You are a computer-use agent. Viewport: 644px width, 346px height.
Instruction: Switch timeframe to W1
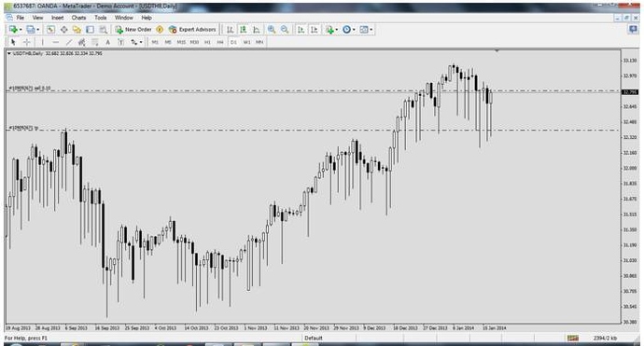pyautogui.click(x=246, y=42)
